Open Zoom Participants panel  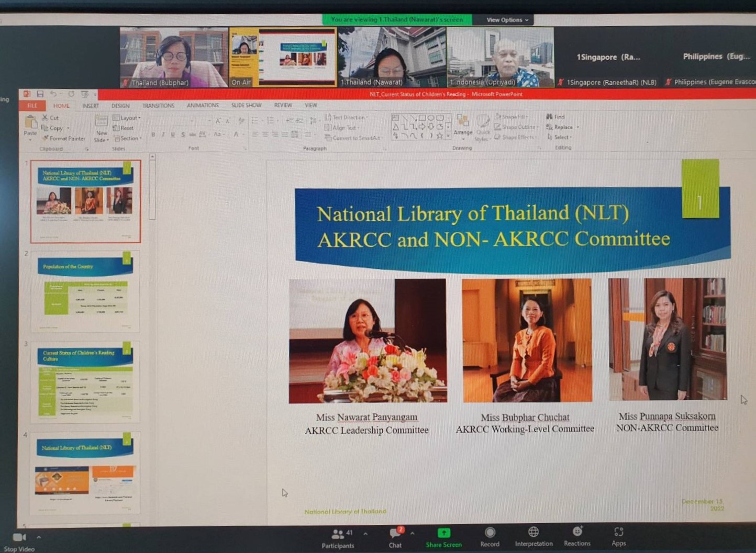pos(338,538)
